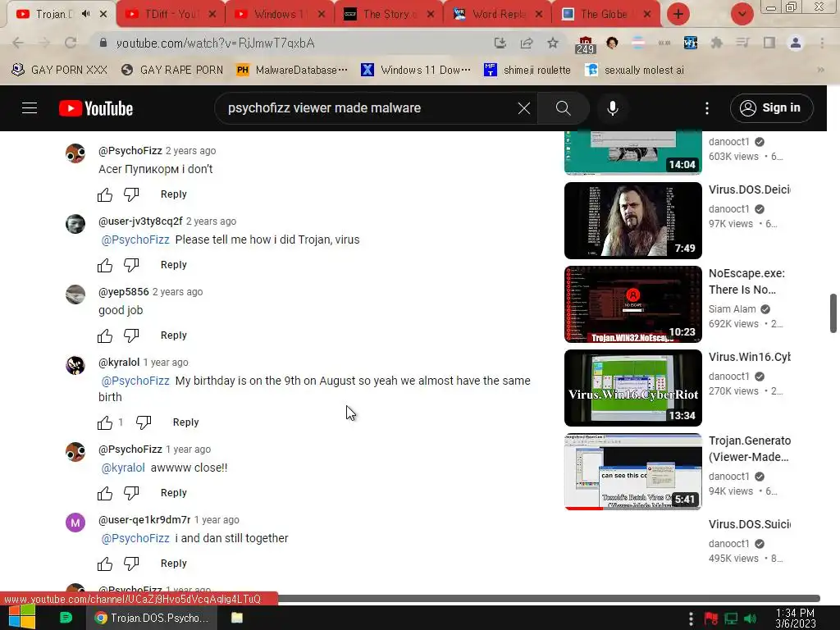Click the page vertical scrollbar thumb

click(x=833, y=313)
